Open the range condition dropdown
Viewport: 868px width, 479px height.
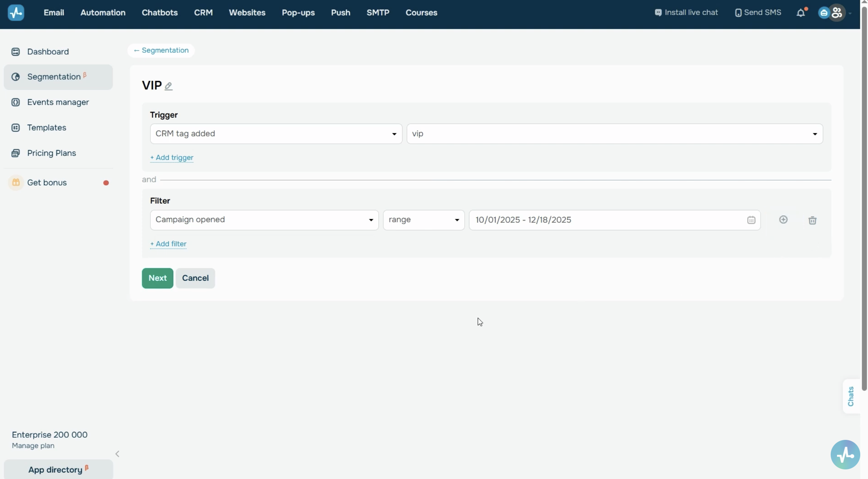(x=424, y=220)
